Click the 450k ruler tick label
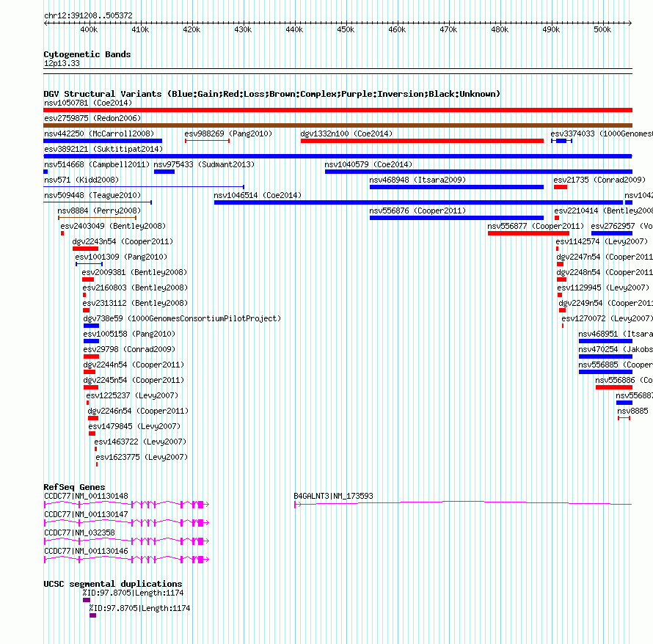Viewport: 653px width, 644px height. click(x=346, y=29)
